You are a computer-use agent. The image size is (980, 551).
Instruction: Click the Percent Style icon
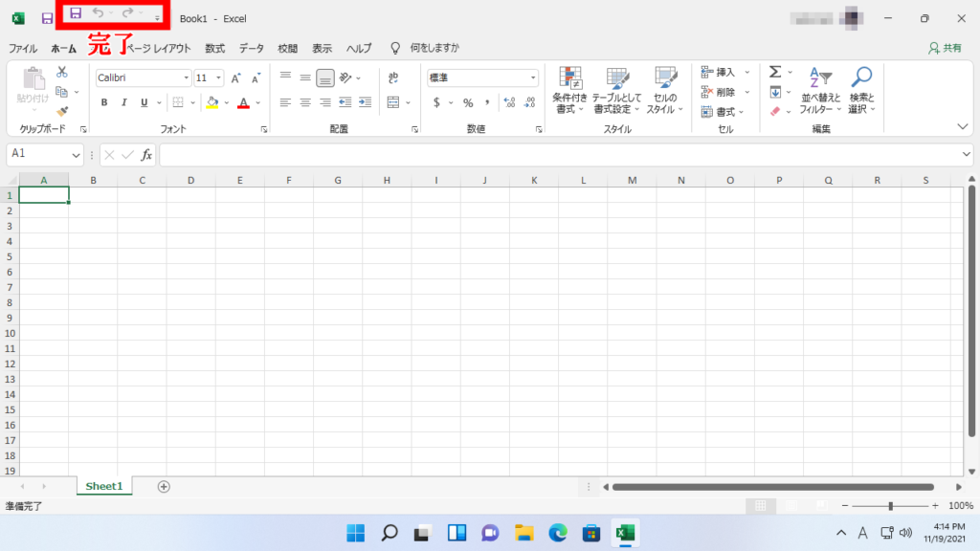[x=468, y=102]
